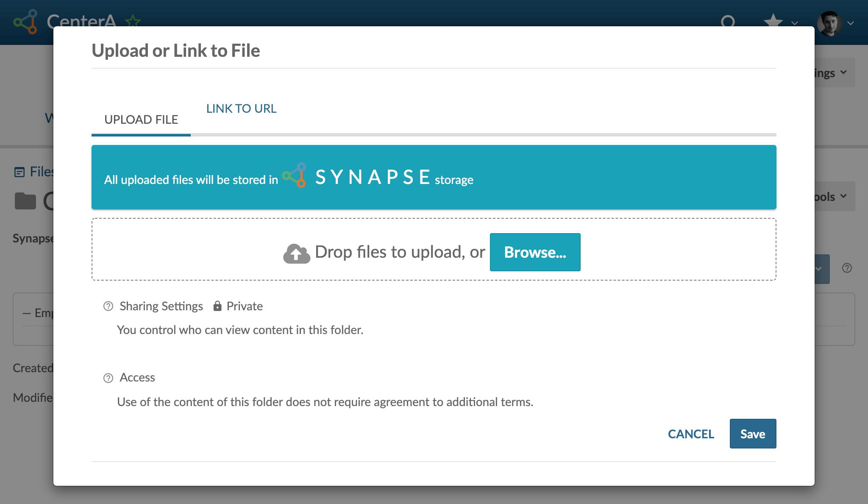868x504 pixels.
Task: Click the cloud upload icon
Action: click(x=296, y=253)
